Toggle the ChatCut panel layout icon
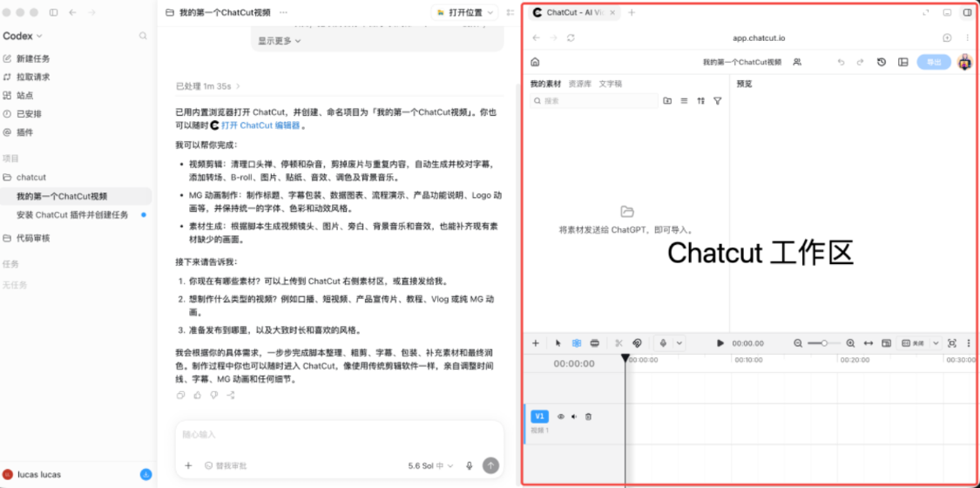 click(x=902, y=62)
